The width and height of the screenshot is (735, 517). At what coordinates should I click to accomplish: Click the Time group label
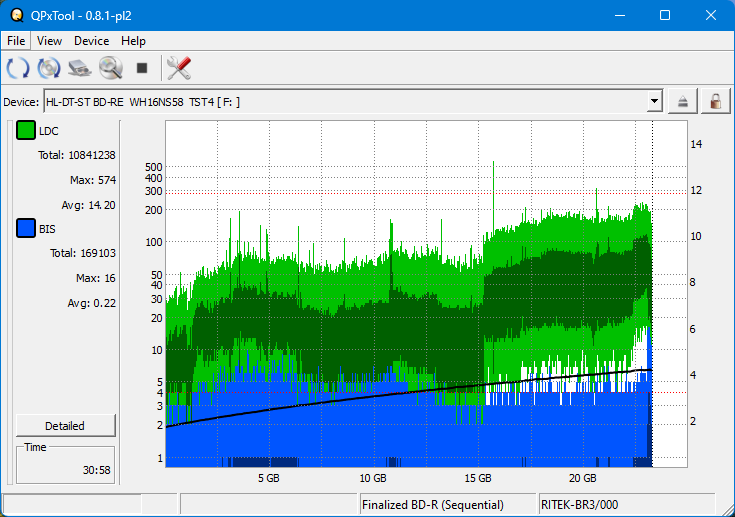35,447
